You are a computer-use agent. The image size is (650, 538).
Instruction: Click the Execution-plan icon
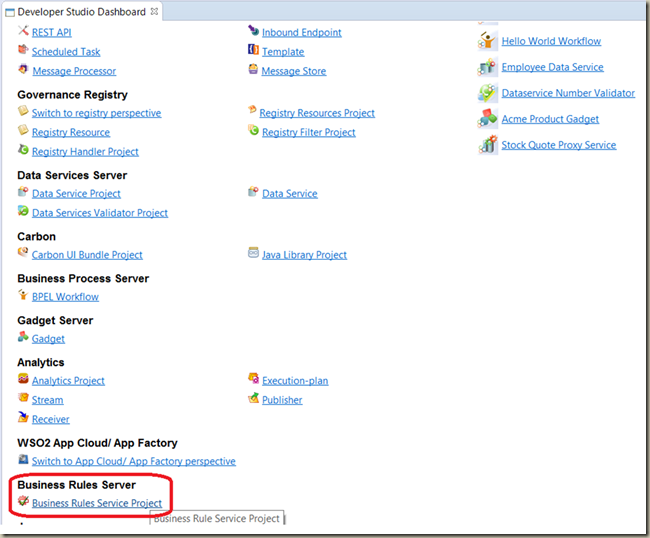253,378
